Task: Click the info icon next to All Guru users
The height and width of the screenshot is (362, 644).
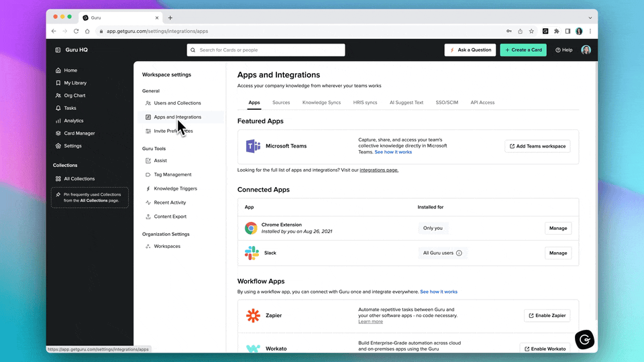Action: coord(459,253)
